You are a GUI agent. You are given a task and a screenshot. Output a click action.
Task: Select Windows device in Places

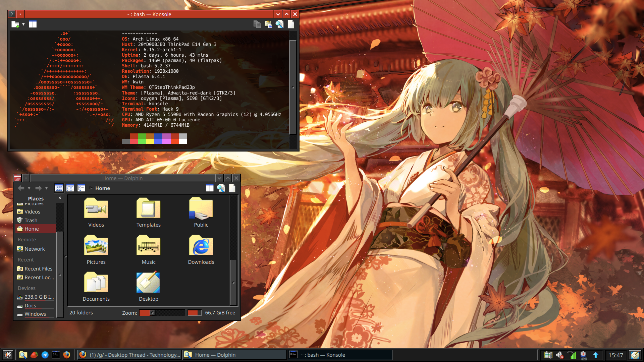coord(35,314)
